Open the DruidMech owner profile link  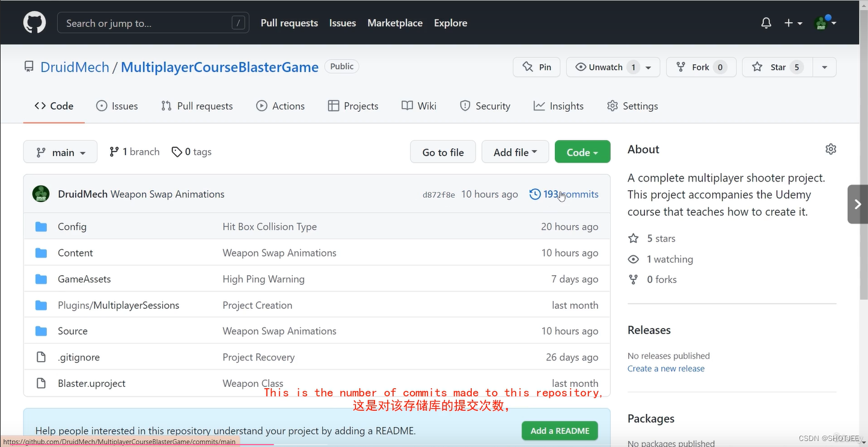(75, 67)
